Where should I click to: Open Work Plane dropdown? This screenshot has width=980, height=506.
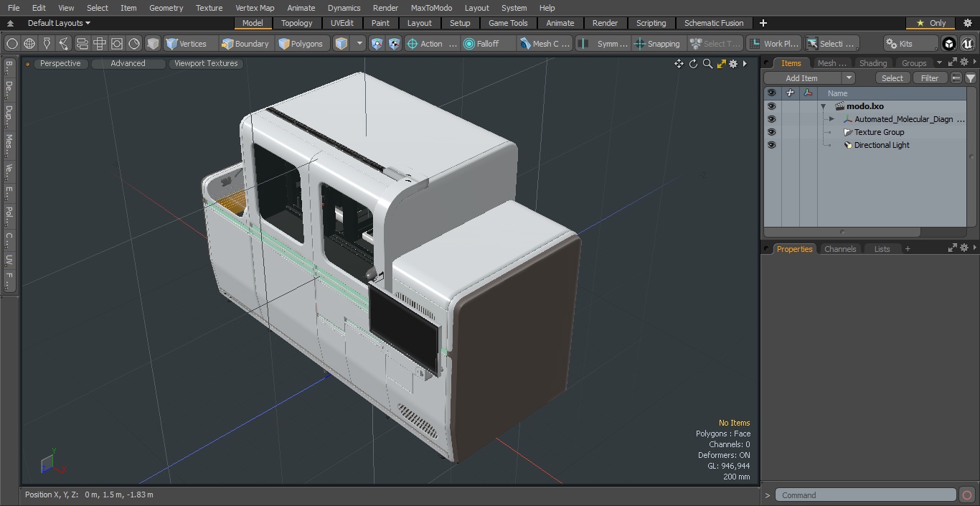(773, 44)
